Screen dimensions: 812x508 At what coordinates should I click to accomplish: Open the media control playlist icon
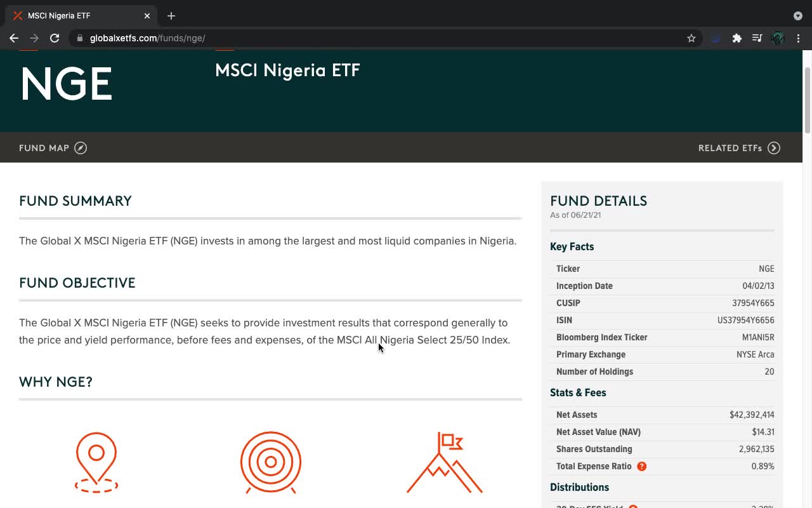(x=757, y=38)
